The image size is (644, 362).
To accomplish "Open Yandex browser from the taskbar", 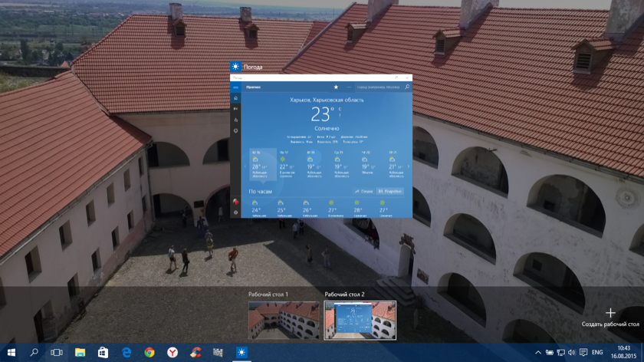I will click(x=172, y=352).
